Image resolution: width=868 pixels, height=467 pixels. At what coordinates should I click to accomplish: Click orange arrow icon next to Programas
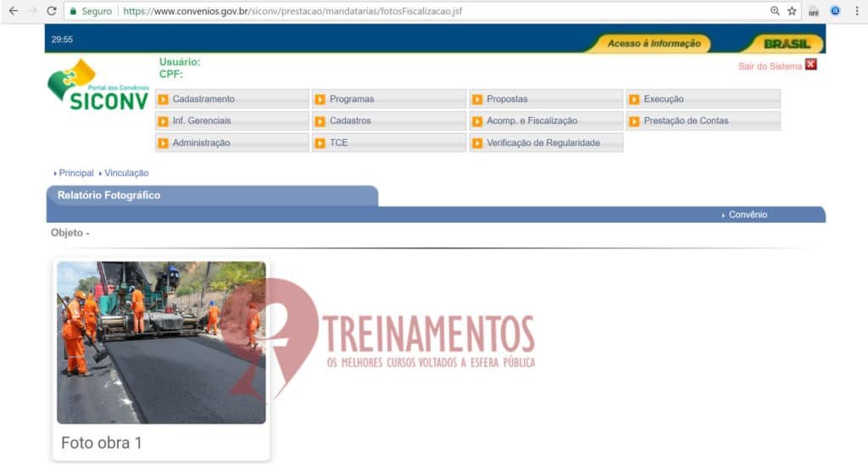click(x=320, y=100)
